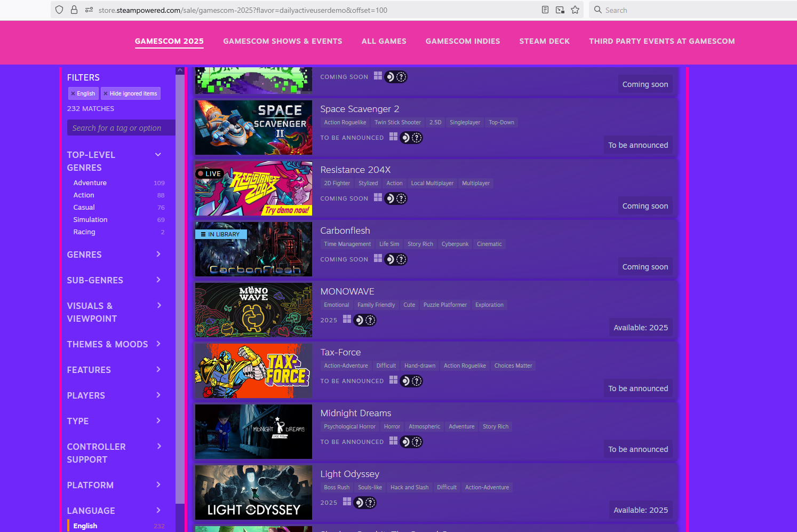Open the Gamescom Indies tab
The width and height of the screenshot is (797, 532).
[x=463, y=41]
